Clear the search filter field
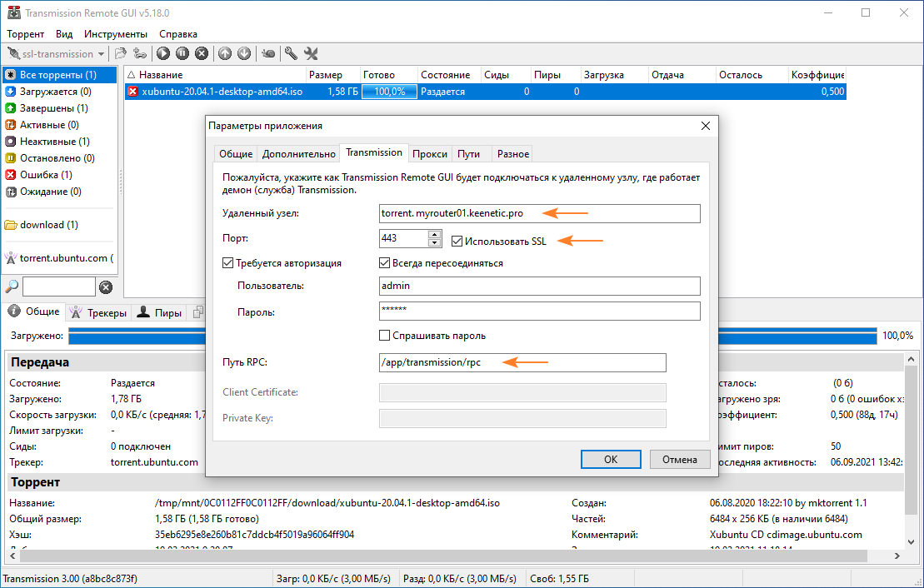Viewport: 924px width, 588px height. click(106, 287)
